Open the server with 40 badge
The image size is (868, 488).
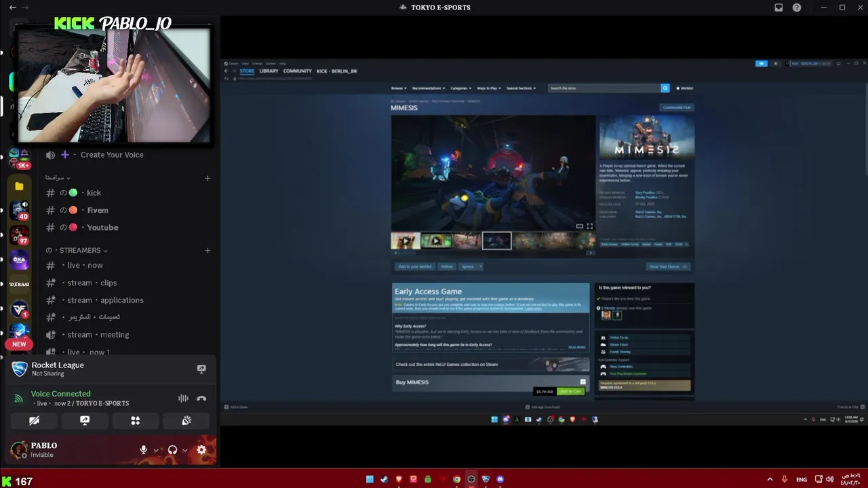(19, 210)
